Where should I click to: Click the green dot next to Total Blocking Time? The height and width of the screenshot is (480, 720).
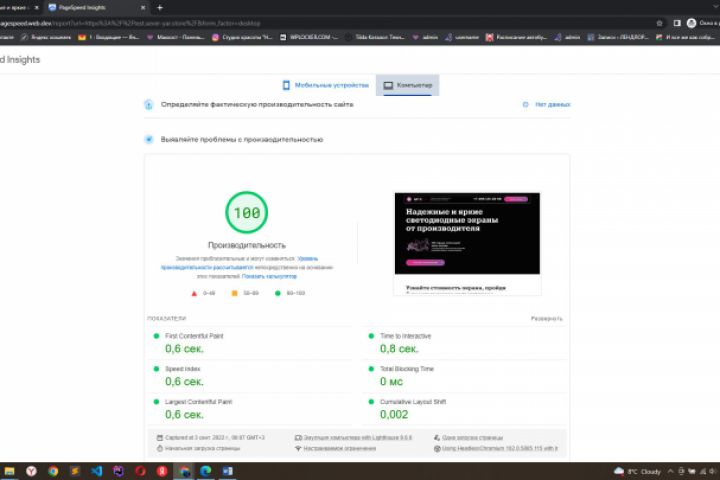click(x=371, y=369)
